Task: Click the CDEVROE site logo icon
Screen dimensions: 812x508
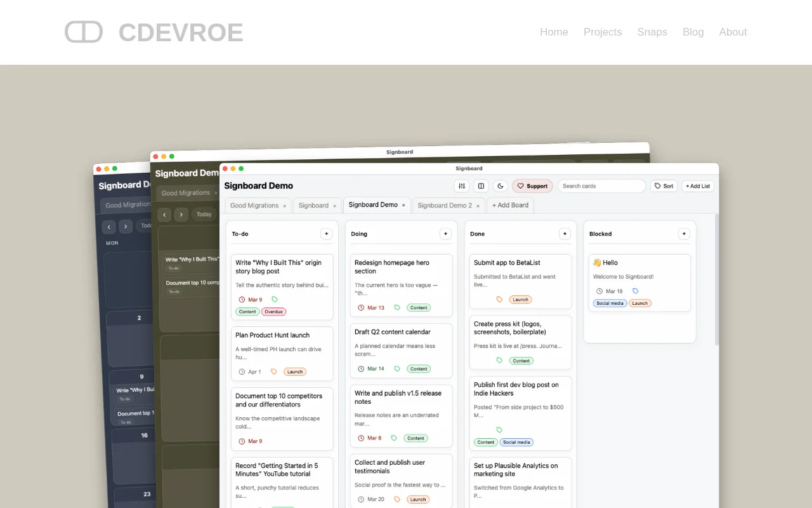Action: (84, 32)
